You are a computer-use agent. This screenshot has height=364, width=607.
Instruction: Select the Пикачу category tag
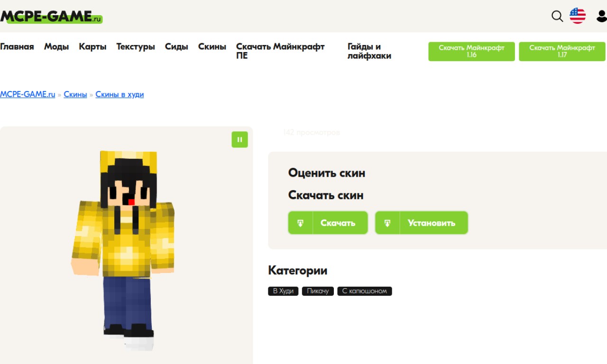(x=318, y=291)
